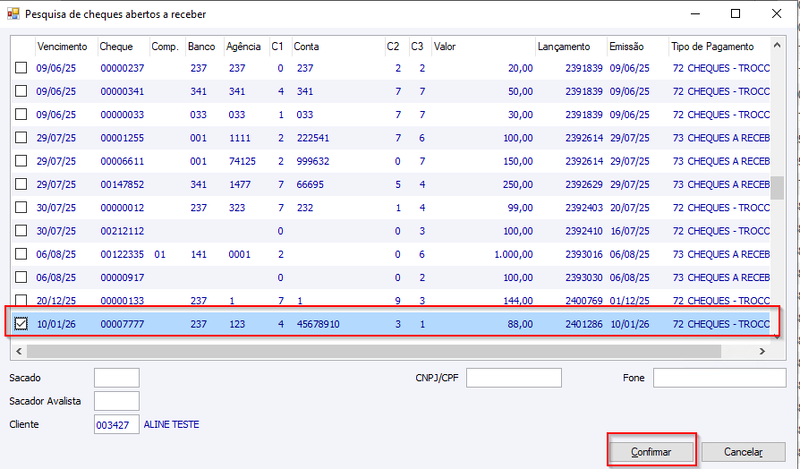Image resolution: width=800 pixels, height=469 pixels.
Task: Click the horizontal scrollbar right arrow
Action: click(x=762, y=351)
